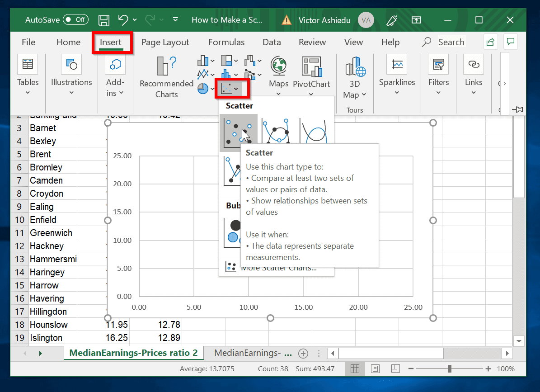
Task: Insert a line chart
Action: [x=203, y=74]
